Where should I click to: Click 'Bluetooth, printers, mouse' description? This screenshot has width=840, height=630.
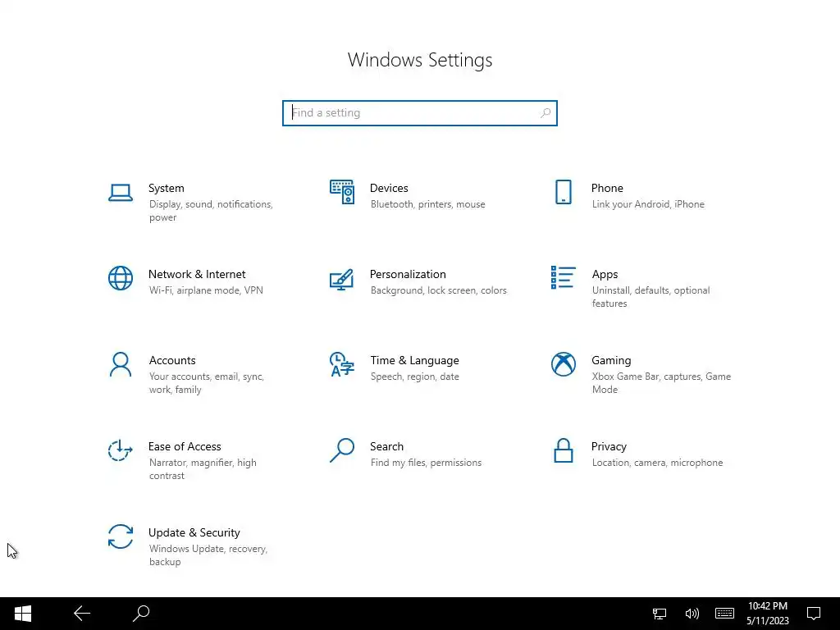pyautogui.click(x=427, y=204)
